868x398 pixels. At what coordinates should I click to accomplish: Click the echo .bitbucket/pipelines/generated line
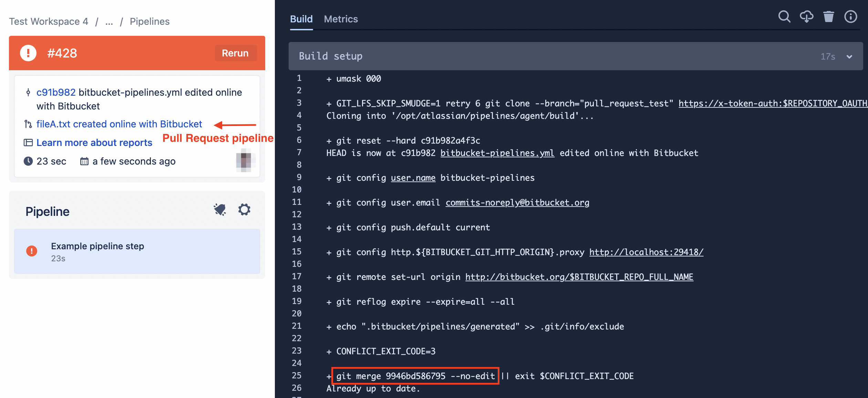pos(475,326)
